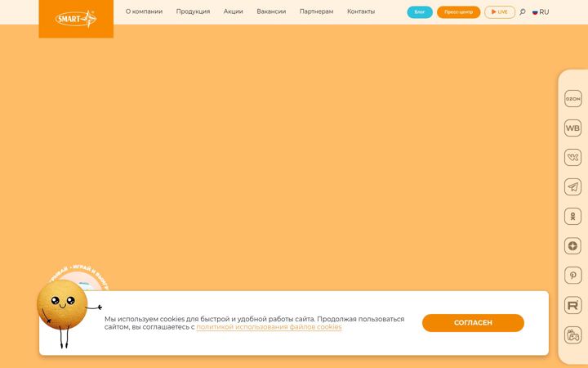Screen dimensions: 588x368
Task: Click the orange «Пресс-центр» button
Action: coord(458,12)
